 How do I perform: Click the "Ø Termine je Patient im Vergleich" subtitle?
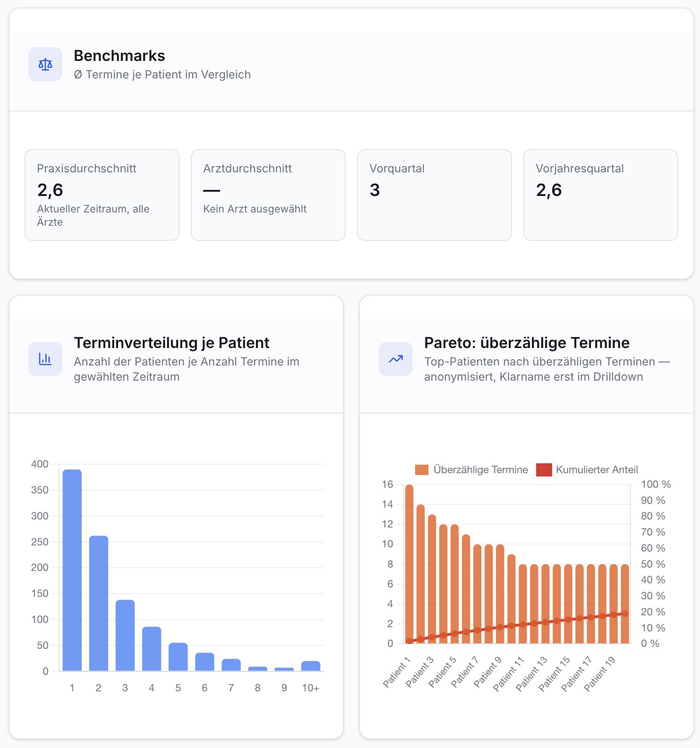[x=162, y=75]
